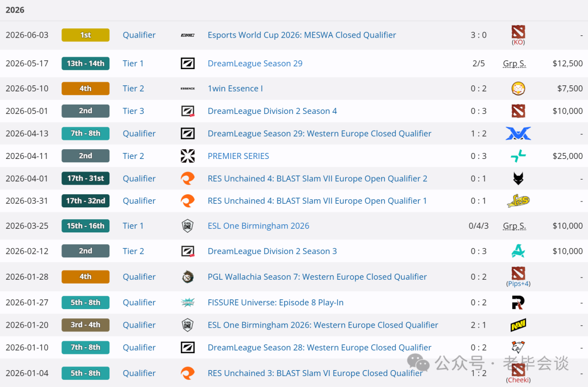Open FISSURE Universe: Episode 8 Play-In link
588x387 pixels.
[x=275, y=302]
